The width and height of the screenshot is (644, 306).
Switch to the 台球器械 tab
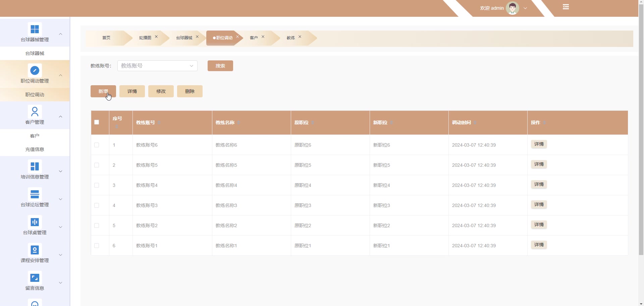(x=184, y=38)
